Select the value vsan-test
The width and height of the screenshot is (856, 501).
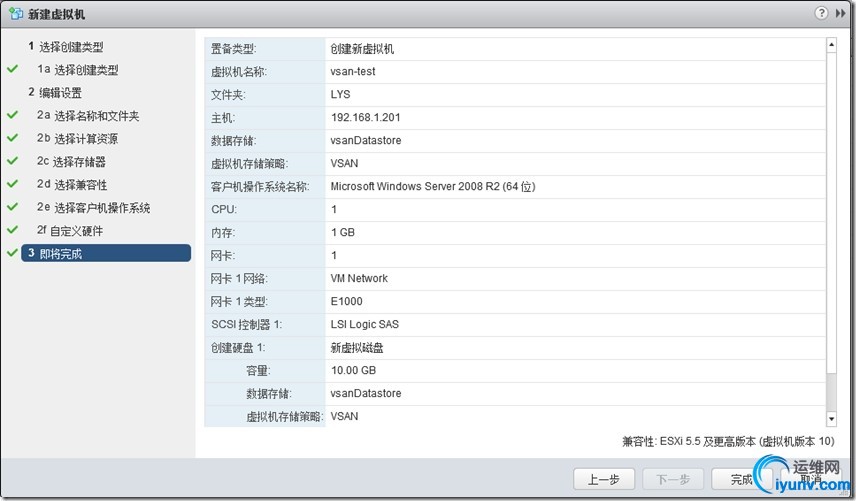[353, 71]
